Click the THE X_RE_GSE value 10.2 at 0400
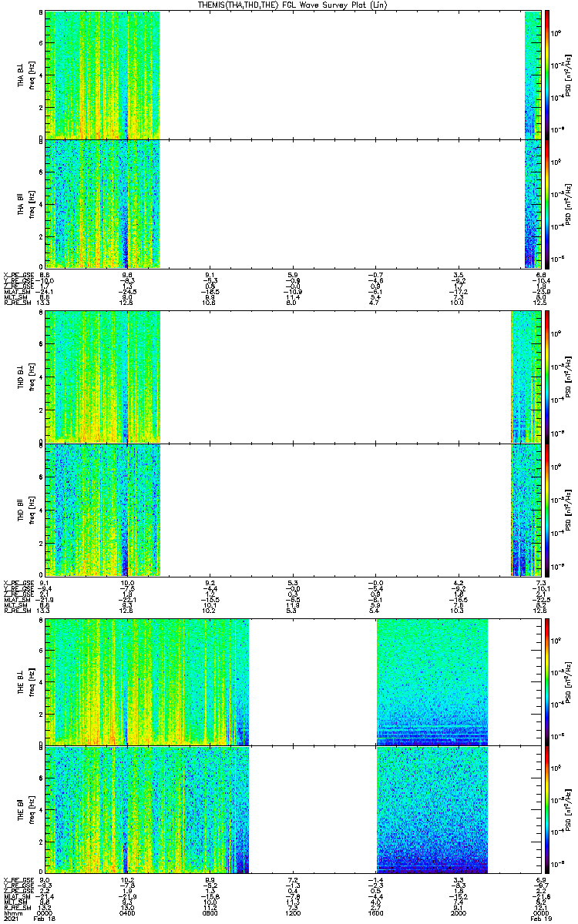The image size is (578, 924). (x=128, y=879)
